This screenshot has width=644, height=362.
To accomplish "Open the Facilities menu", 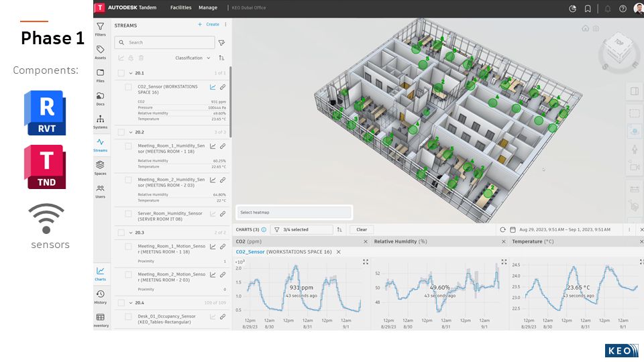I will tap(180, 8).
